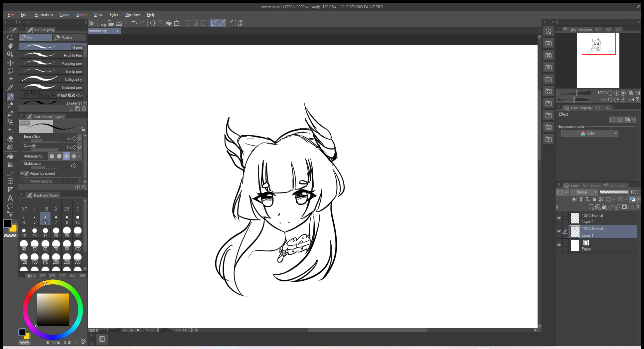Click the border effect circle icon
644x349 pixels.
click(x=613, y=120)
